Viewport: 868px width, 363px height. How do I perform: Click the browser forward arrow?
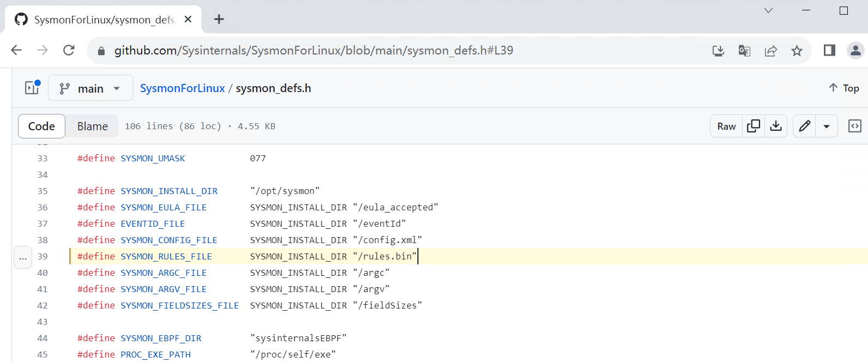point(43,50)
